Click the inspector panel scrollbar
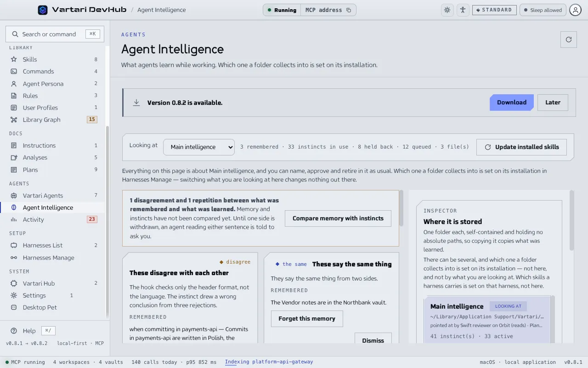Image resolution: width=588 pixels, height=368 pixels. 572,221
